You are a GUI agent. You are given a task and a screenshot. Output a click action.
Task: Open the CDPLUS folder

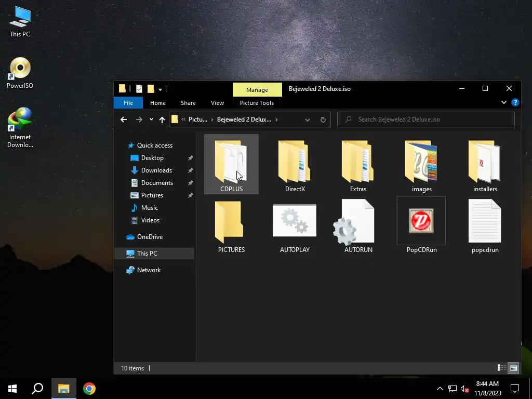[231, 165]
